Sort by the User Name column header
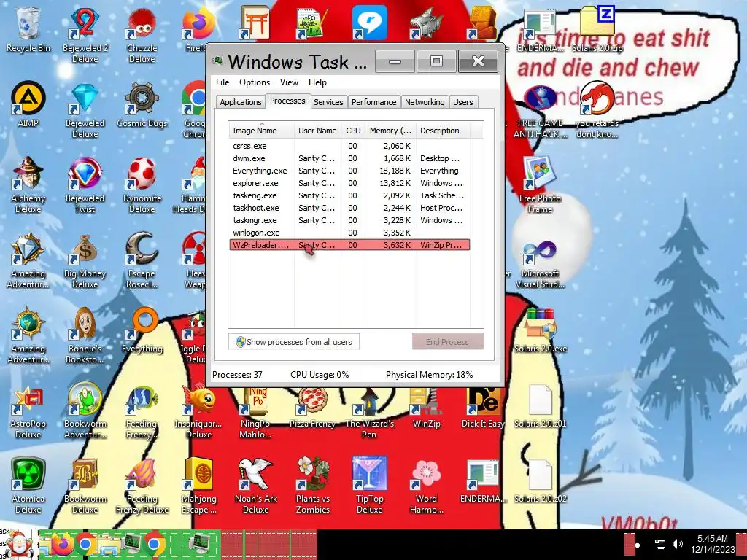 pos(317,131)
